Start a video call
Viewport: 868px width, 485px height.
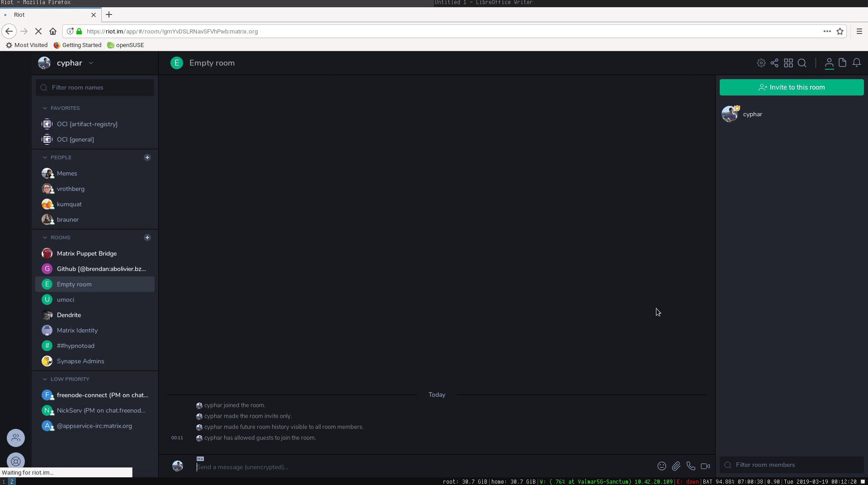pyautogui.click(x=705, y=466)
